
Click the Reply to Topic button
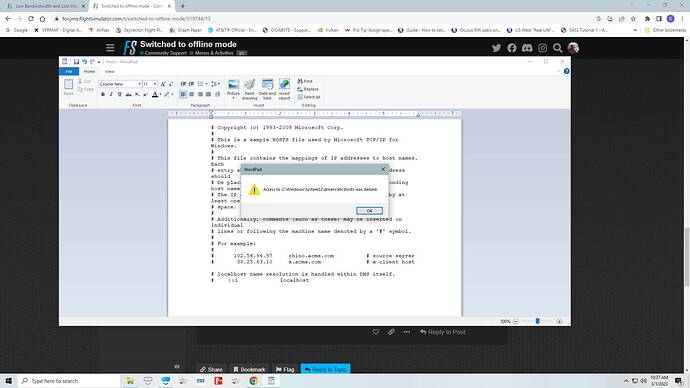(x=326, y=369)
